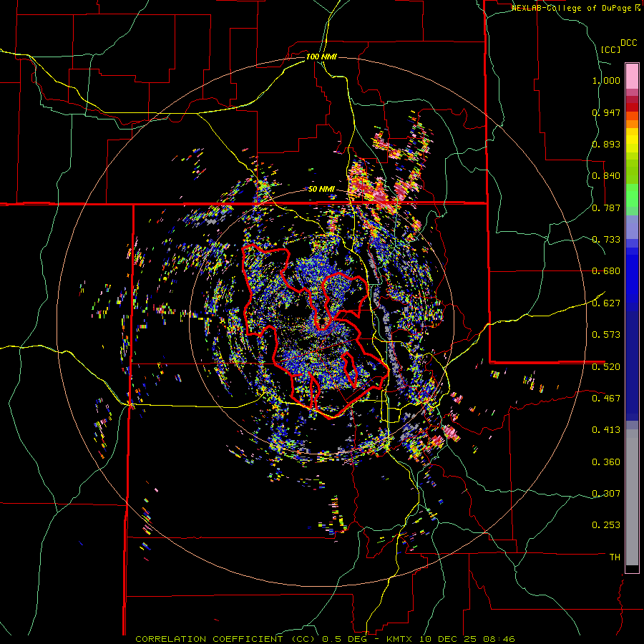The width and height of the screenshot is (644, 644).
Task: Click the DCC legend title
Action: pos(628,43)
